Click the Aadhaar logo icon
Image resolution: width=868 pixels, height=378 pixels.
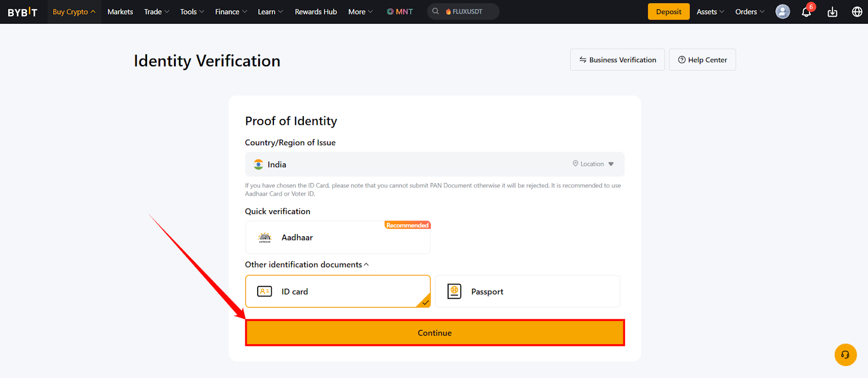click(x=265, y=237)
